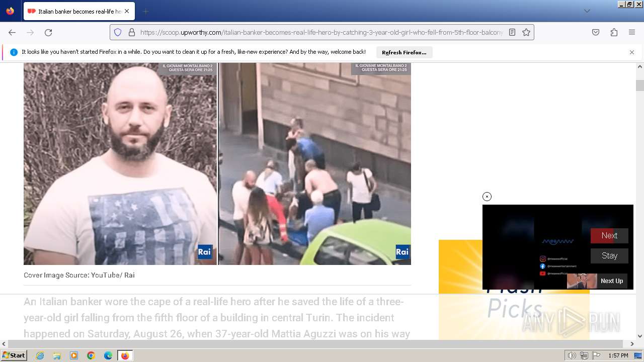The height and width of the screenshot is (362, 644).
Task: Launch Internet Explorer from taskbar
Action: 40,355
